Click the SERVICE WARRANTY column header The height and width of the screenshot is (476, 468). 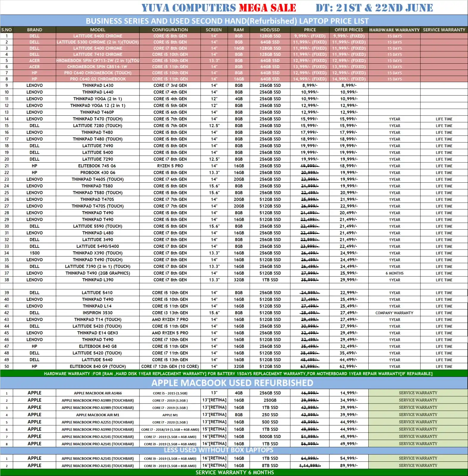click(444, 30)
